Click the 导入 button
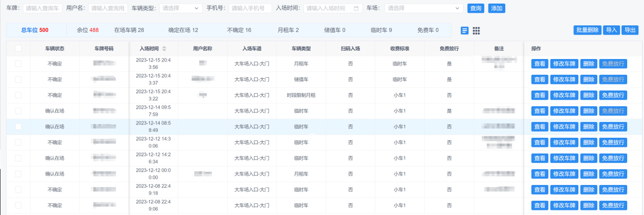 [x=611, y=30]
